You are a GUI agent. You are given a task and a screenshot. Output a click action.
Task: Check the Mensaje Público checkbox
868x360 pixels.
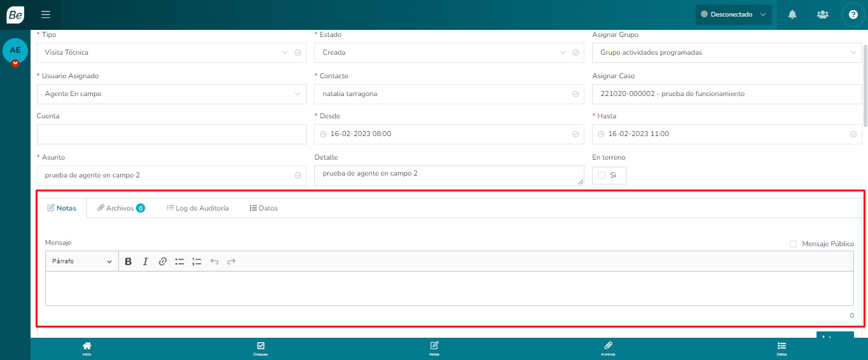pyautogui.click(x=793, y=244)
